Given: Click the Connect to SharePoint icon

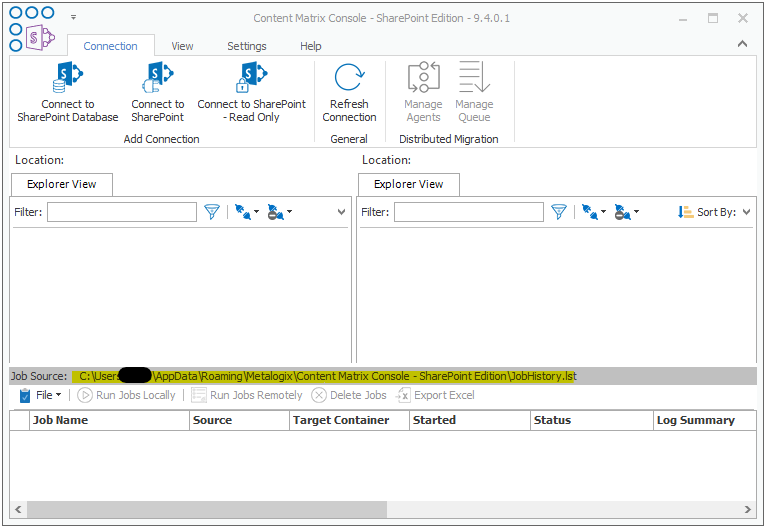Looking at the screenshot, I should (x=157, y=77).
